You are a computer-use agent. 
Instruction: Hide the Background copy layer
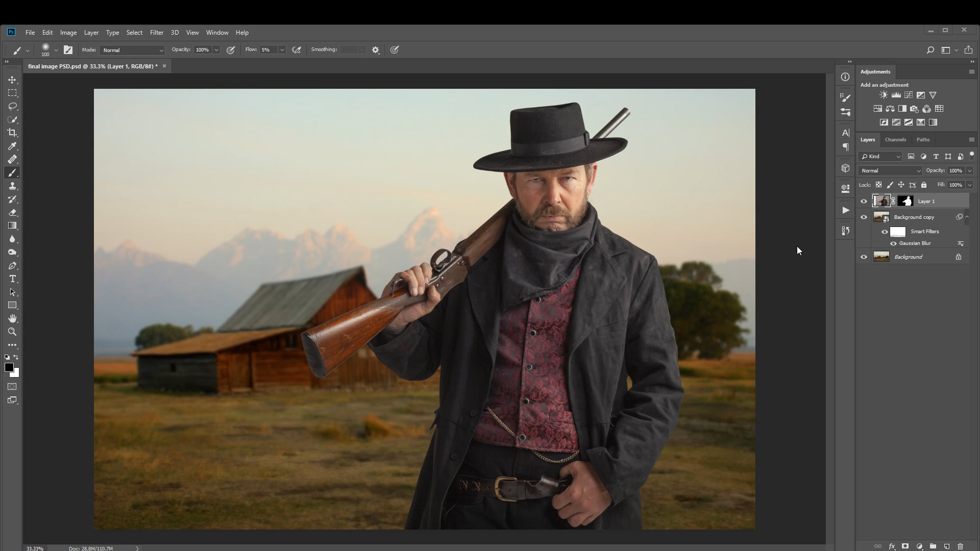click(x=864, y=217)
